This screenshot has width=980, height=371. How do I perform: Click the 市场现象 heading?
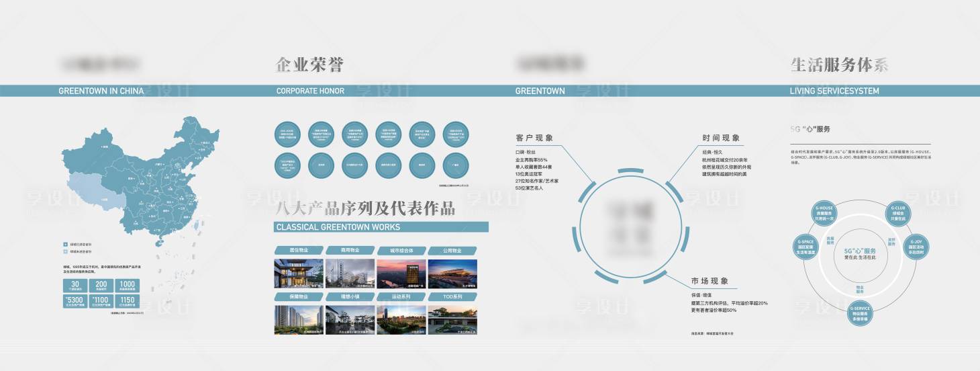[709, 281]
